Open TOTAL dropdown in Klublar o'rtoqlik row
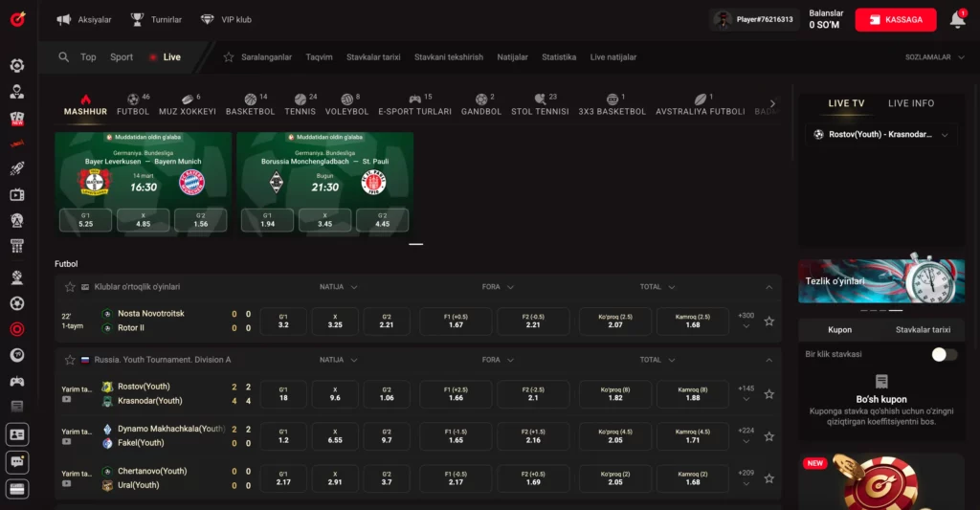Image resolution: width=980 pixels, height=510 pixels. tap(657, 287)
